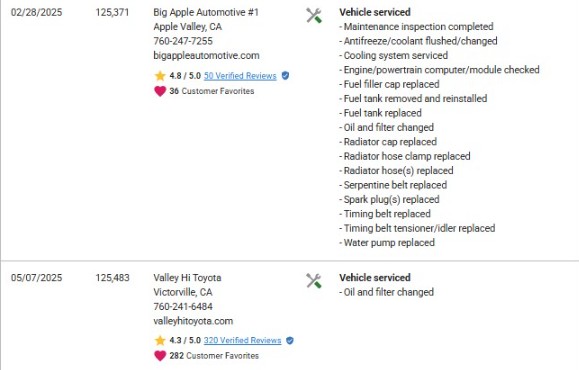Click the Timing belt replaced entry
The width and height of the screenshot is (579, 370).
pyautogui.click(x=385, y=214)
